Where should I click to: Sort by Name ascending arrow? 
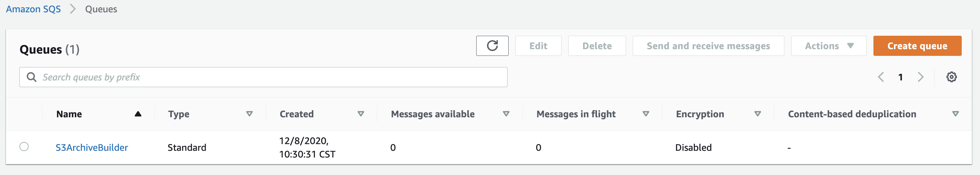point(138,114)
